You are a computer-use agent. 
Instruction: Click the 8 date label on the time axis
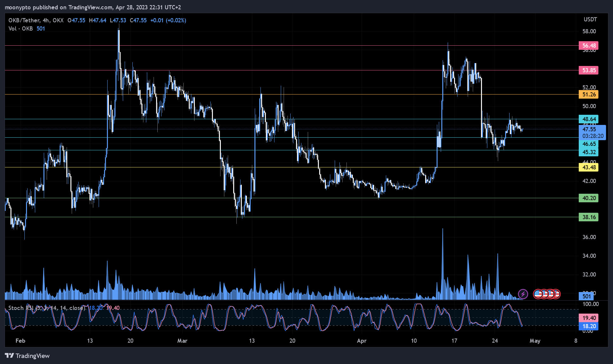click(576, 341)
